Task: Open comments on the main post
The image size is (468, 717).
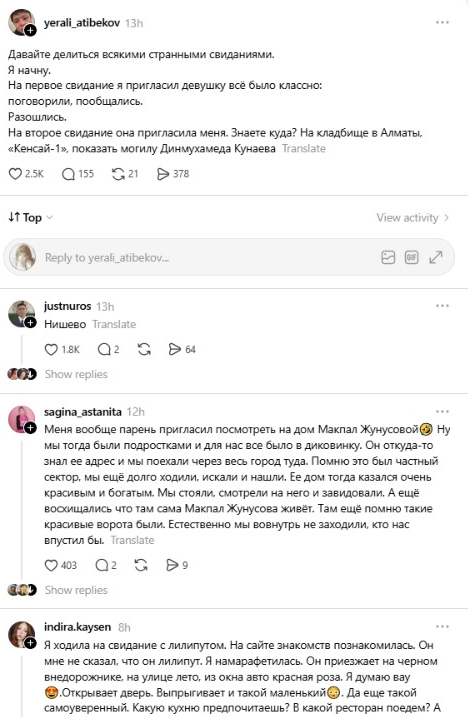Action: click(68, 174)
